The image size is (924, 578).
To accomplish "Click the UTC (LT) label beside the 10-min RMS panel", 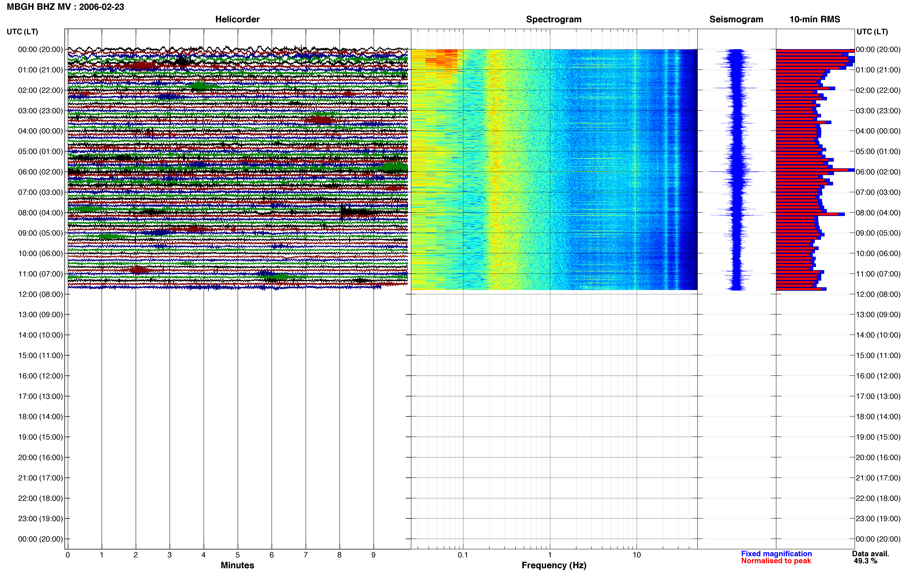I will click(x=872, y=32).
